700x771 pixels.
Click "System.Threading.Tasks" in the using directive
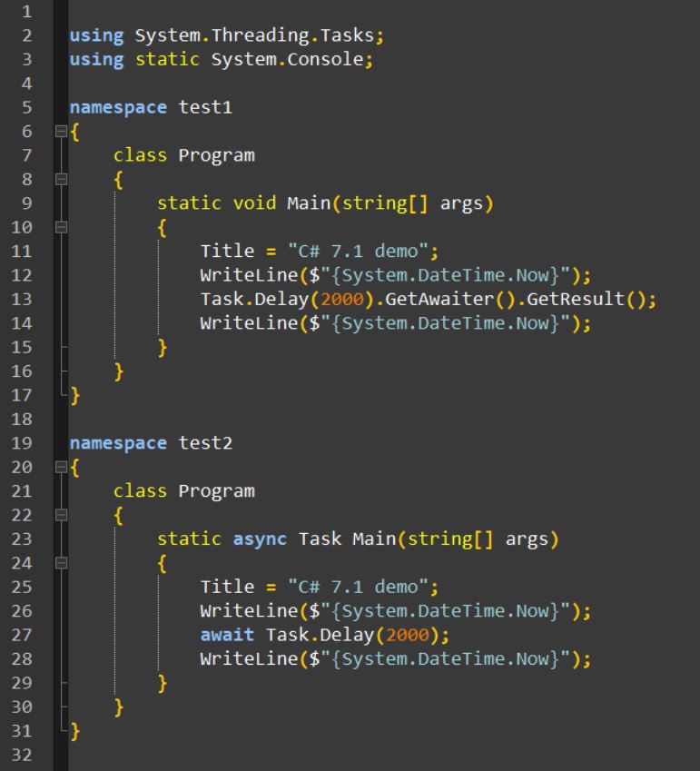tap(254, 35)
